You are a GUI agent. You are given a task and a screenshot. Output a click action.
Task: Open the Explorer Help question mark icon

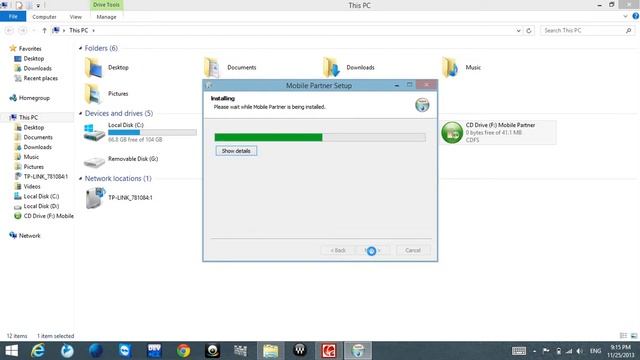pyautogui.click(x=636, y=16)
